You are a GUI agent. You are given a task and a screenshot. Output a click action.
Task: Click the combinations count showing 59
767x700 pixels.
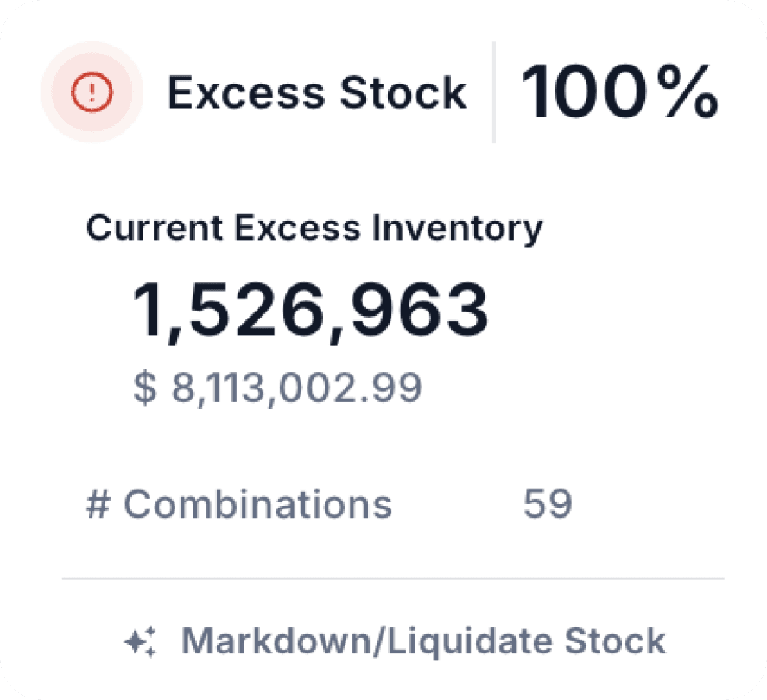[549, 504]
